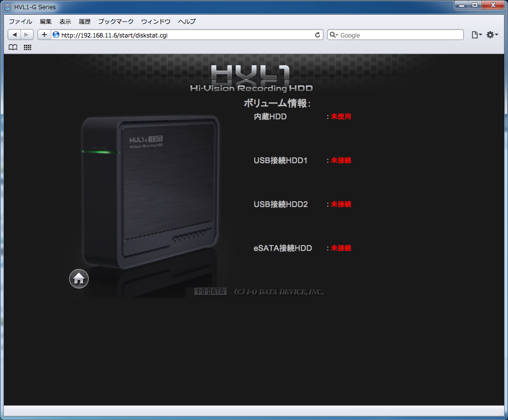Expand the Google search magnifier dropdown
The height and width of the screenshot is (420, 508).
coord(334,35)
